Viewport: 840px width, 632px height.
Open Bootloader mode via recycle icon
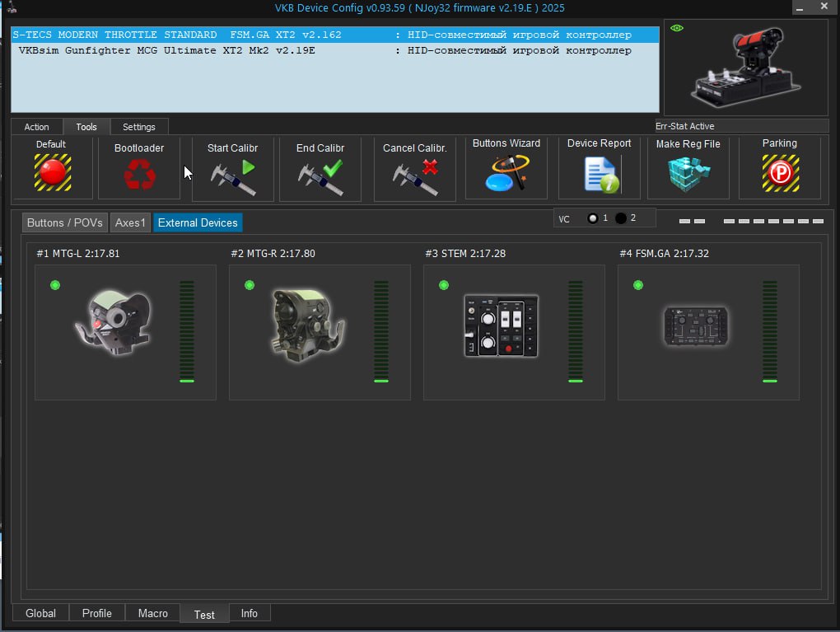coord(138,174)
